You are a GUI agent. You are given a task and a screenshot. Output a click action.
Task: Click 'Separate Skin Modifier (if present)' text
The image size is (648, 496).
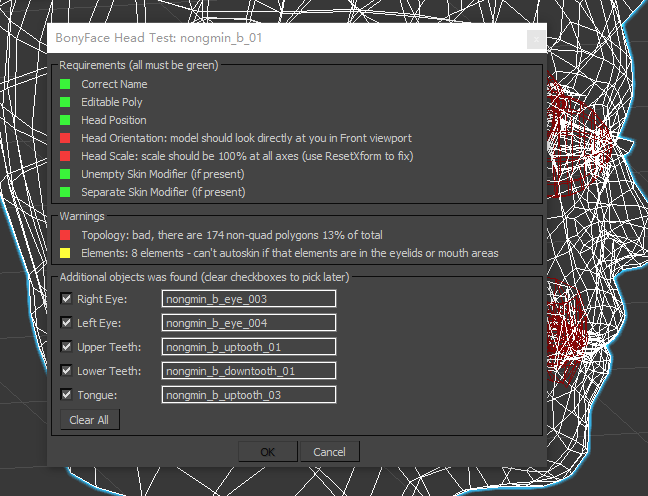point(163,192)
